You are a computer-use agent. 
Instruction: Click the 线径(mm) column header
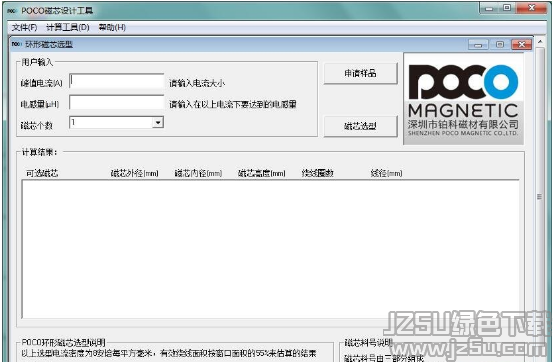pos(386,173)
